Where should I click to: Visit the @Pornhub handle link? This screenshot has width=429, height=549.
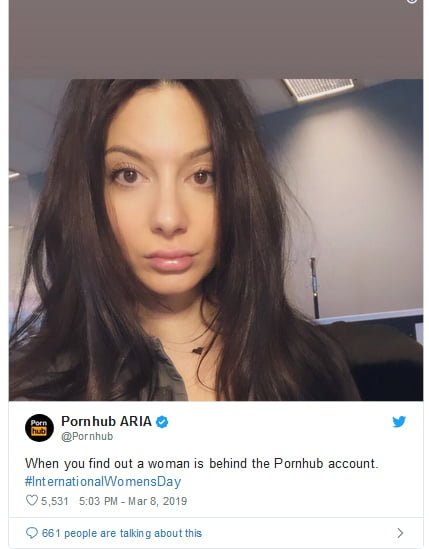coord(87,436)
